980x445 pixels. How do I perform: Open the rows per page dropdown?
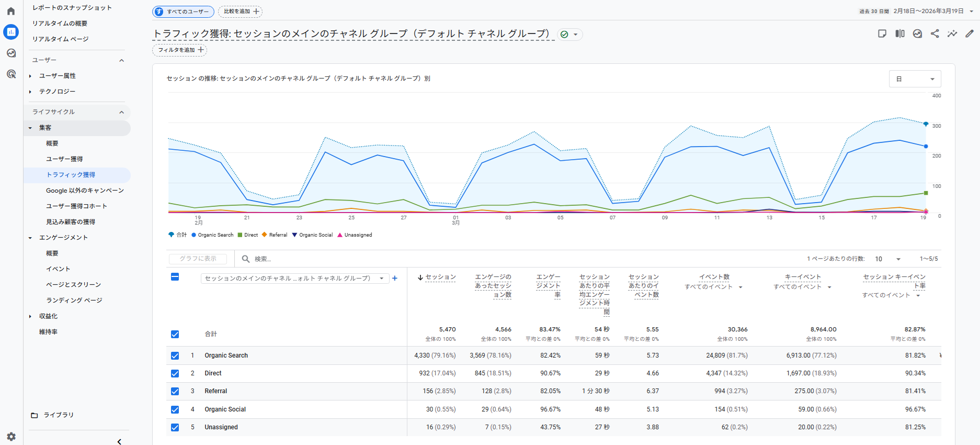[888, 259]
